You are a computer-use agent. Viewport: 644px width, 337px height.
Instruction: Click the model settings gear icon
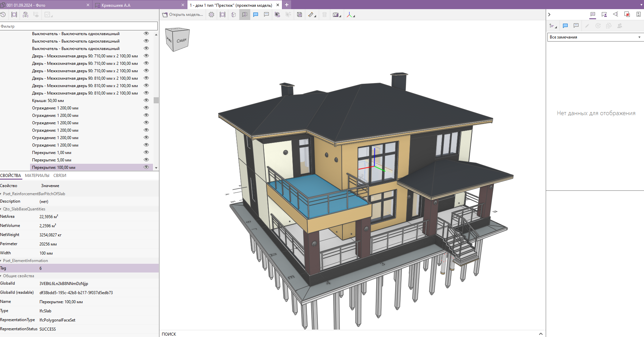[x=211, y=15]
